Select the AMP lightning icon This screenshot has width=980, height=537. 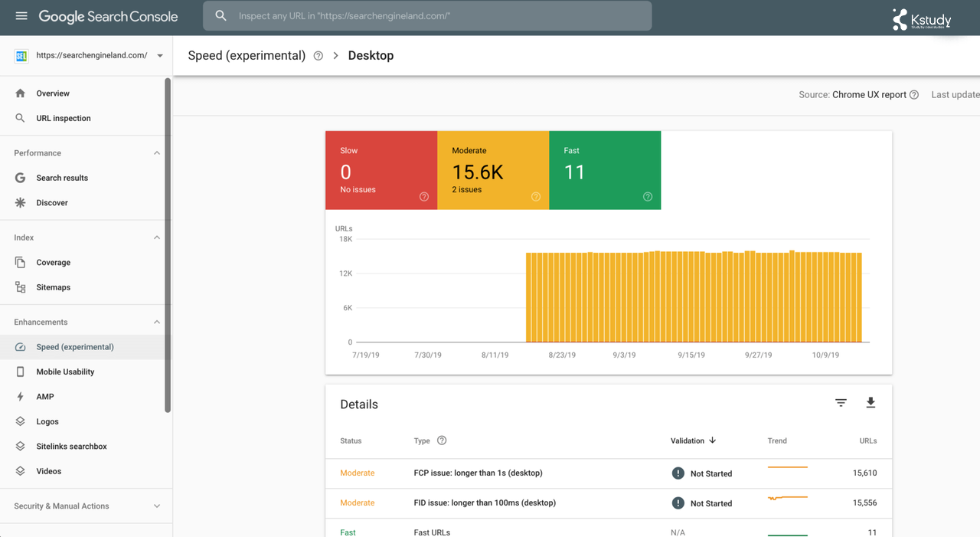point(21,396)
